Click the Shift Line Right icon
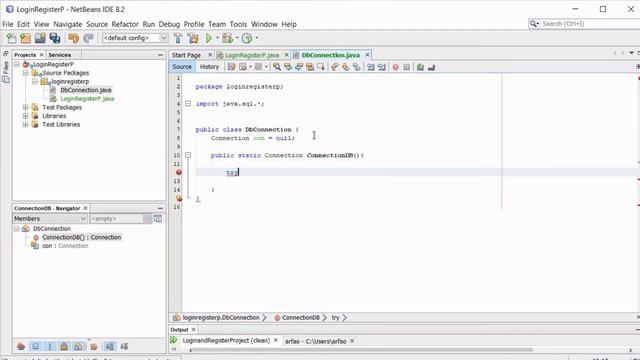640x360 pixels. (x=382, y=67)
